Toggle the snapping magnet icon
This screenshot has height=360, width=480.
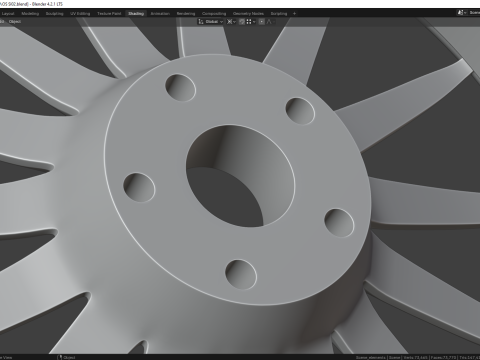click(242, 22)
